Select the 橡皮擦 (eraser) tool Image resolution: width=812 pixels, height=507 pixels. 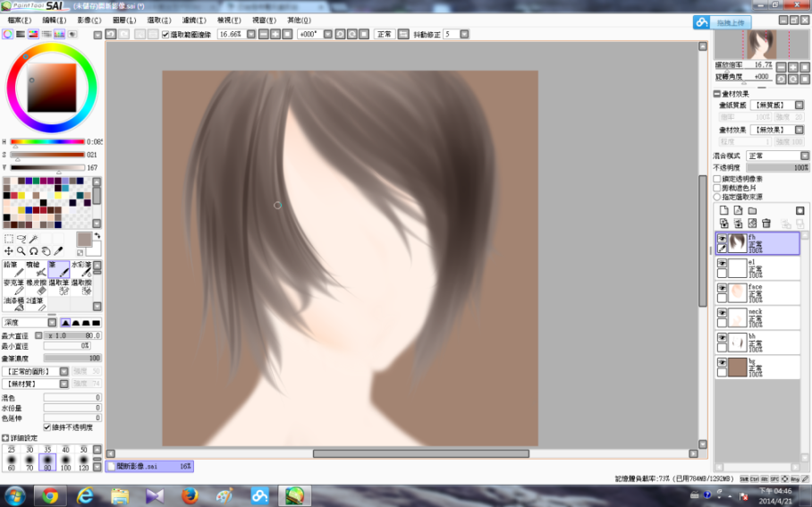tap(37, 286)
